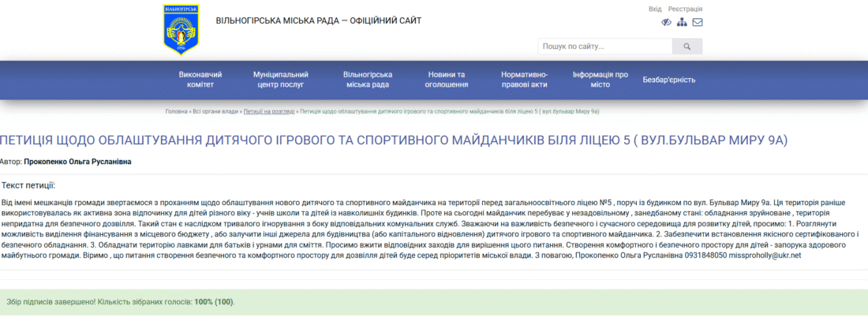Click the phone number 0931848050 in the petition text
The height and width of the screenshot is (328, 868).
pyautogui.click(x=707, y=255)
